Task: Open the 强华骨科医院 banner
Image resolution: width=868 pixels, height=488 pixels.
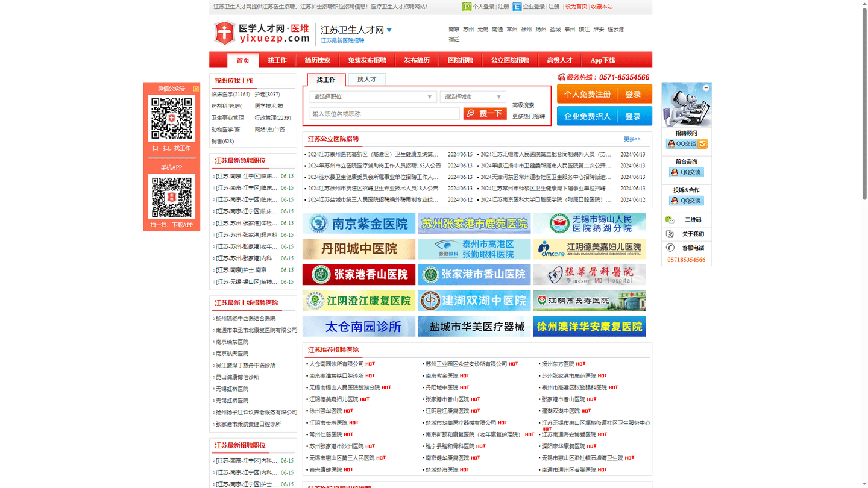Action: [589, 275]
